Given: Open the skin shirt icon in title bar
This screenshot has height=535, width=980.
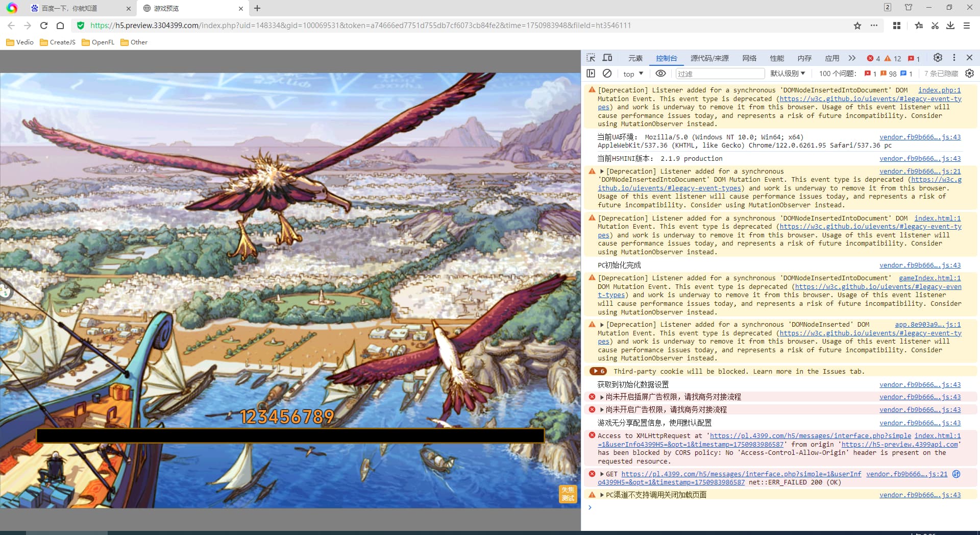Looking at the screenshot, I should coord(909,7).
